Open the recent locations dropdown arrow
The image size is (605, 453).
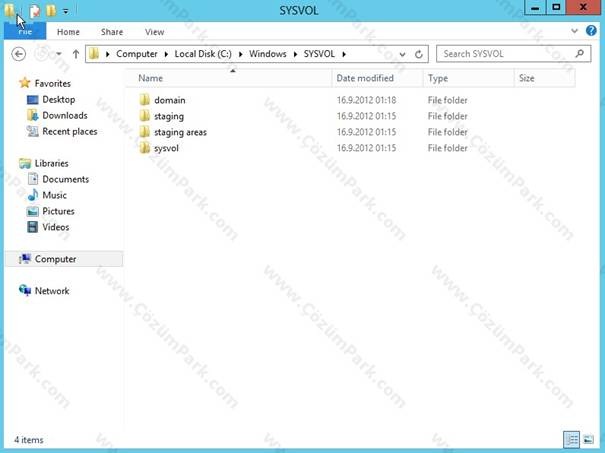pyautogui.click(x=59, y=54)
